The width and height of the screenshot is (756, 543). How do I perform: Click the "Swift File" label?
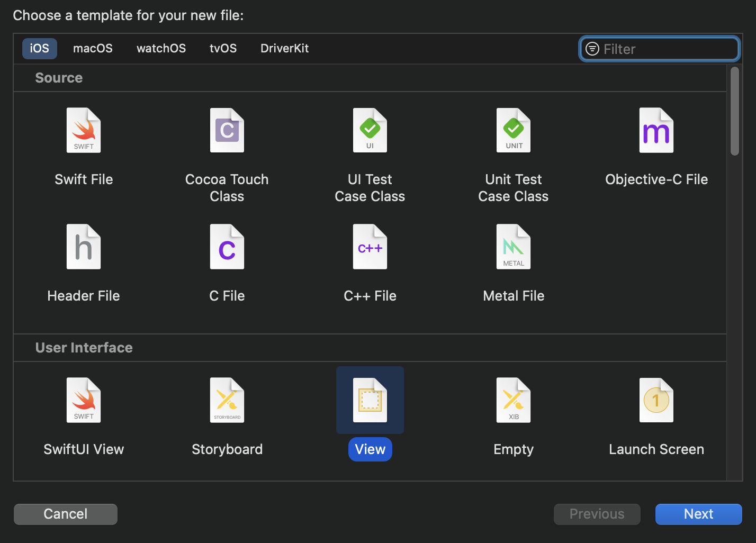[84, 179]
